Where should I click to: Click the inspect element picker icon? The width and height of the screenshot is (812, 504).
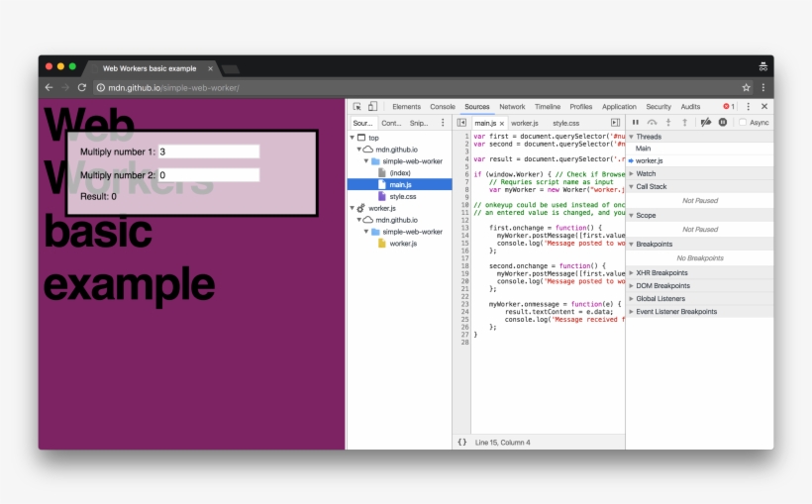356,107
